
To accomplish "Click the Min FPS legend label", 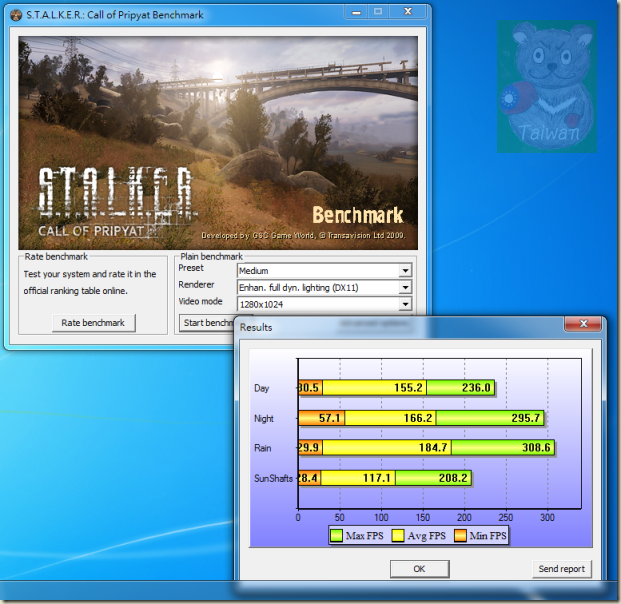I will click(488, 536).
